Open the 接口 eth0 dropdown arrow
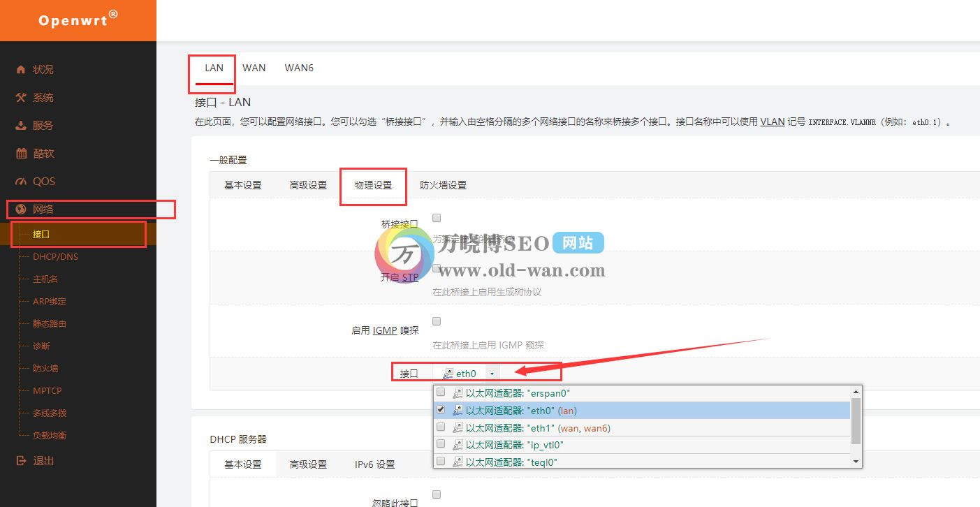 tap(492, 374)
